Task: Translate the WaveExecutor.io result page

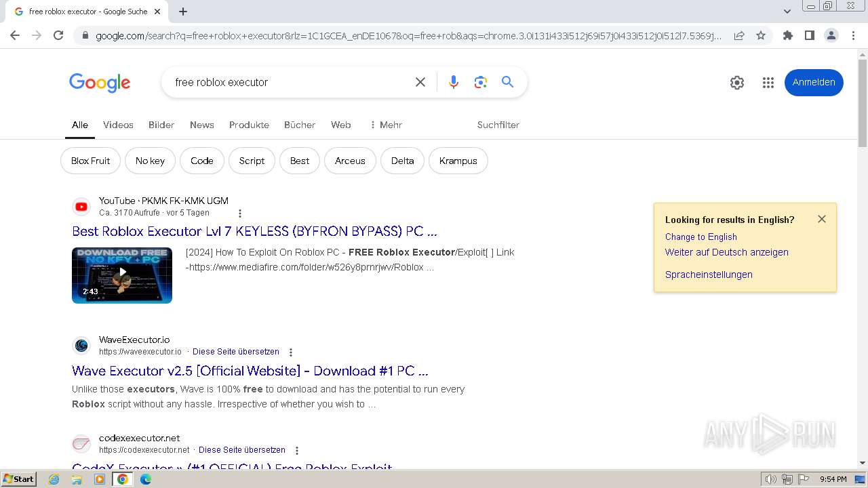Action: tap(236, 352)
